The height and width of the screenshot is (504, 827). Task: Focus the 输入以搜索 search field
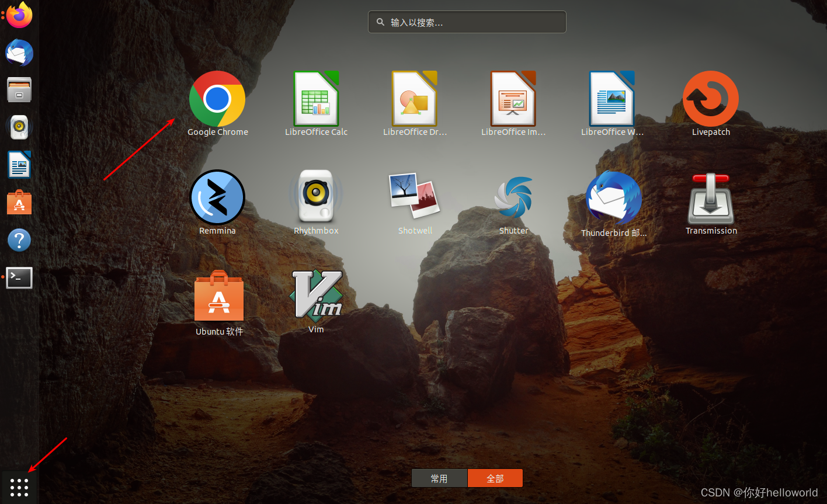click(x=467, y=22)
